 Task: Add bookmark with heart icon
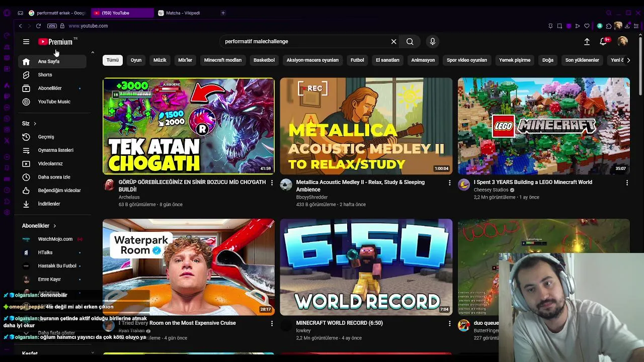pyautogui.click(x=587, y=26)
